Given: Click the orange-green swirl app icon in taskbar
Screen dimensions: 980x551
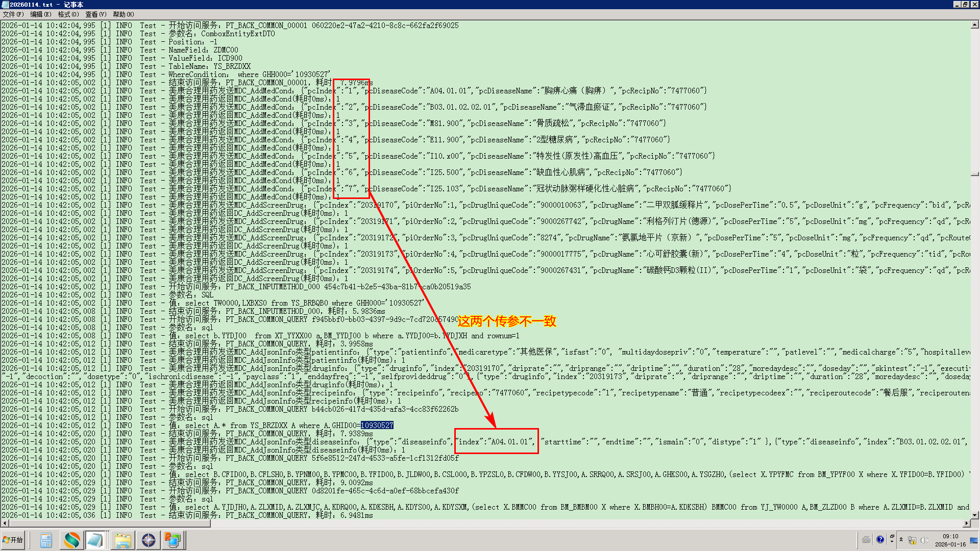Looking at the screenshot, I should pos(71,540).
